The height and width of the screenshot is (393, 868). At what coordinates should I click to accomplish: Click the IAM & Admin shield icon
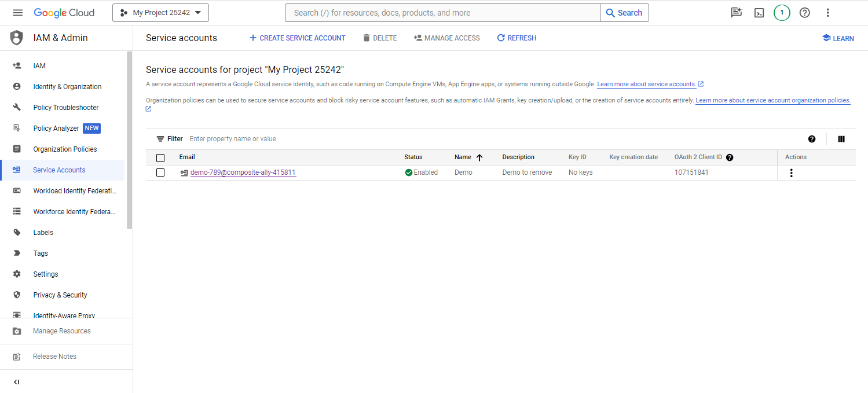click(17, 38)
